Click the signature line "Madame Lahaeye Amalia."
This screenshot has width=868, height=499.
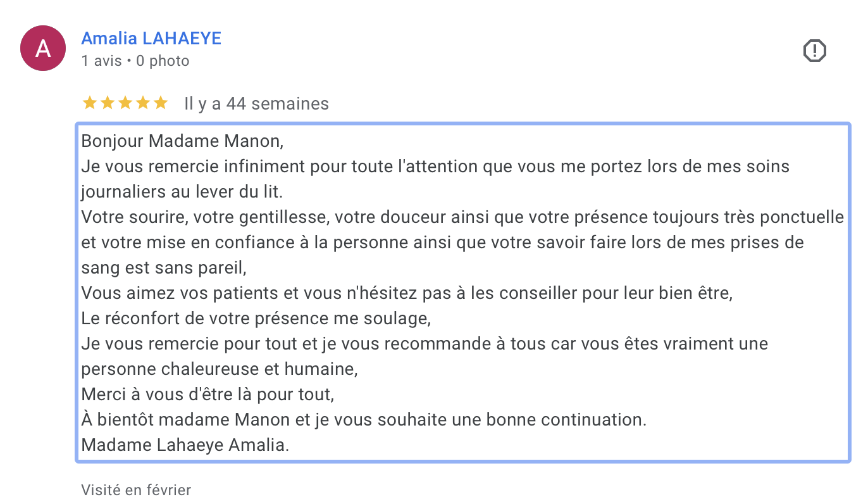coord(185,445)
